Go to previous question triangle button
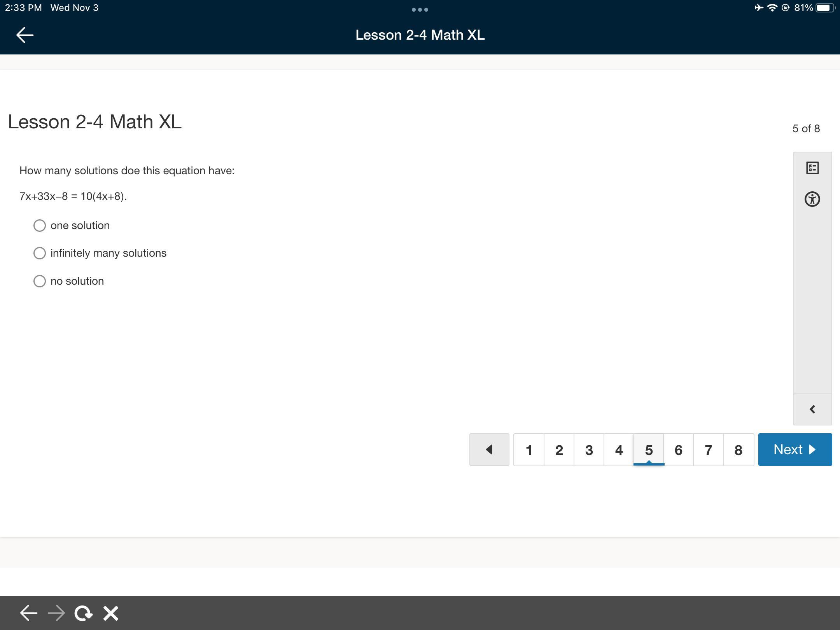 point(489,450)
